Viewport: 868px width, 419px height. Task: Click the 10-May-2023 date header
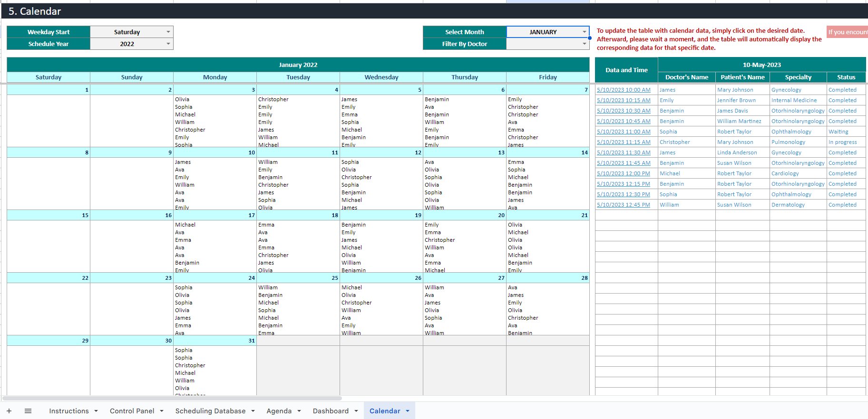point(762,65)
